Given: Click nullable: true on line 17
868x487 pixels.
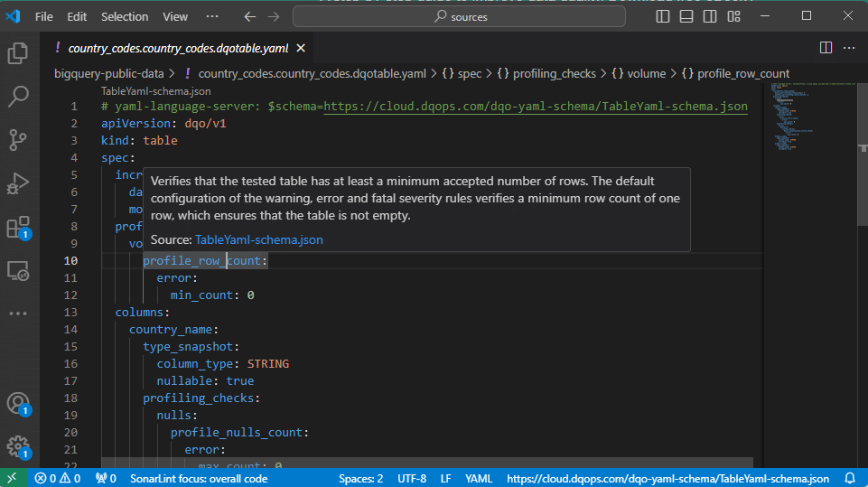Looking at the screenshot, I should [205, 380].
